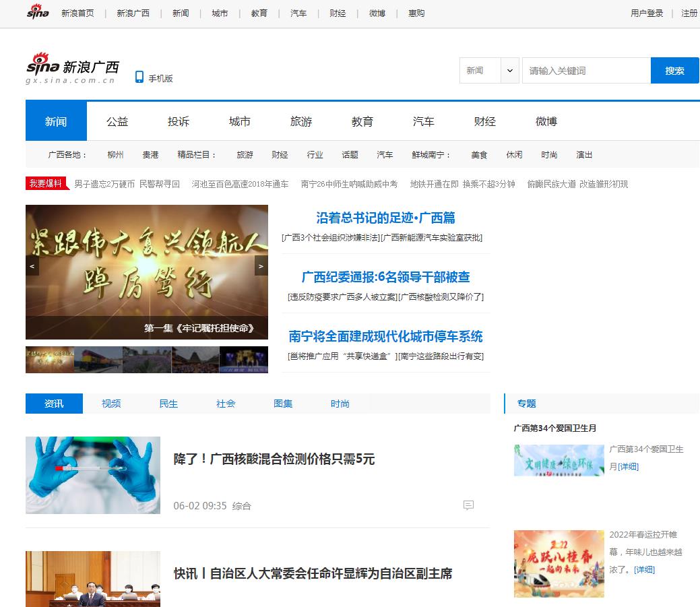Open headline 南宁26中师生呐喊助威中考
This screenshot has height=607, width=700.
pos(349,184)
